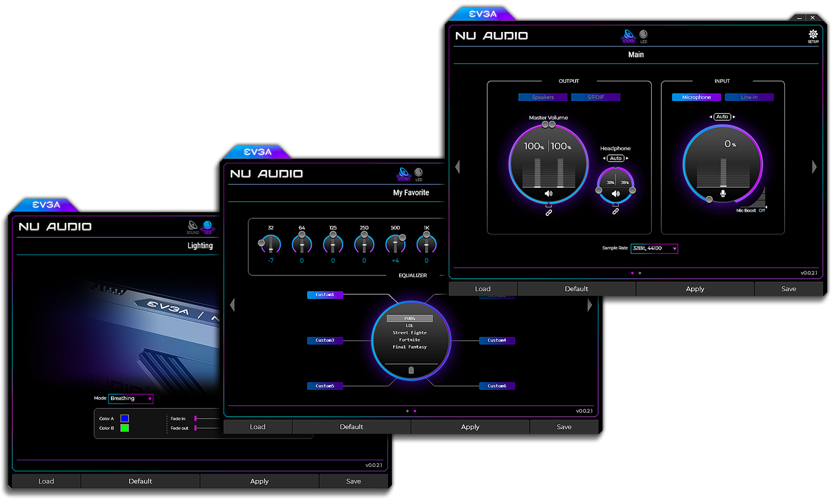Screen dimensions: 834x504
Task: Go to previous page in Main window
Action: tap(458, 167)
